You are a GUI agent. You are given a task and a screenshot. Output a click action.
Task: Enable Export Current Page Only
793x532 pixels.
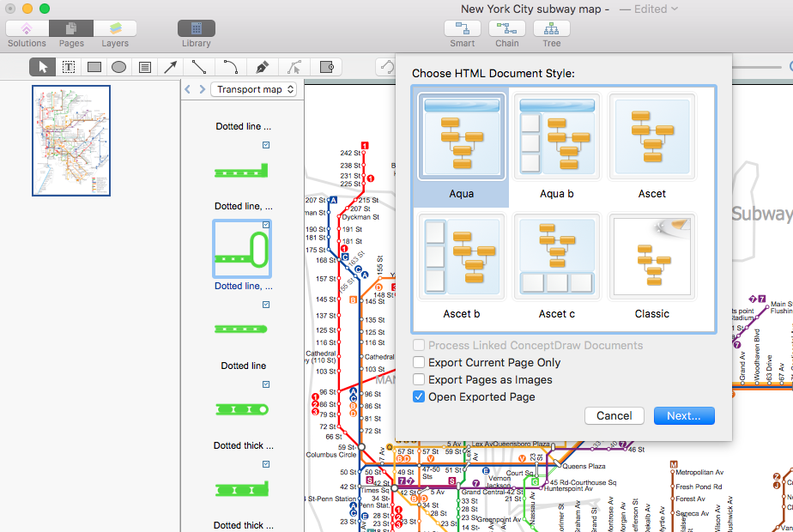(419, 363)
